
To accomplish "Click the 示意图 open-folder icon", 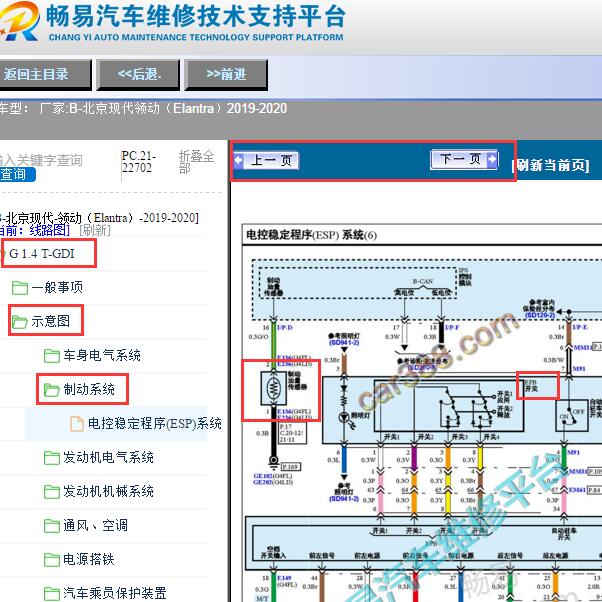I will point(20,322).
